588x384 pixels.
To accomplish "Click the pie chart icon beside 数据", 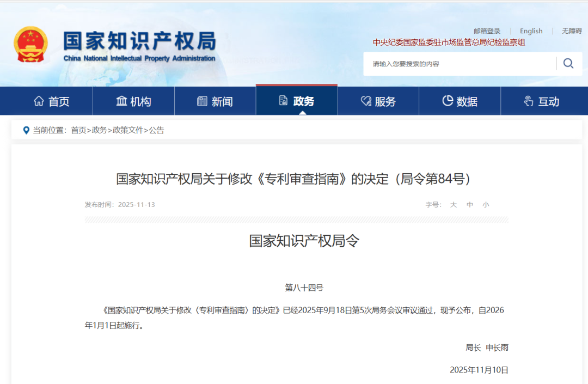I will tap(448, 101).
